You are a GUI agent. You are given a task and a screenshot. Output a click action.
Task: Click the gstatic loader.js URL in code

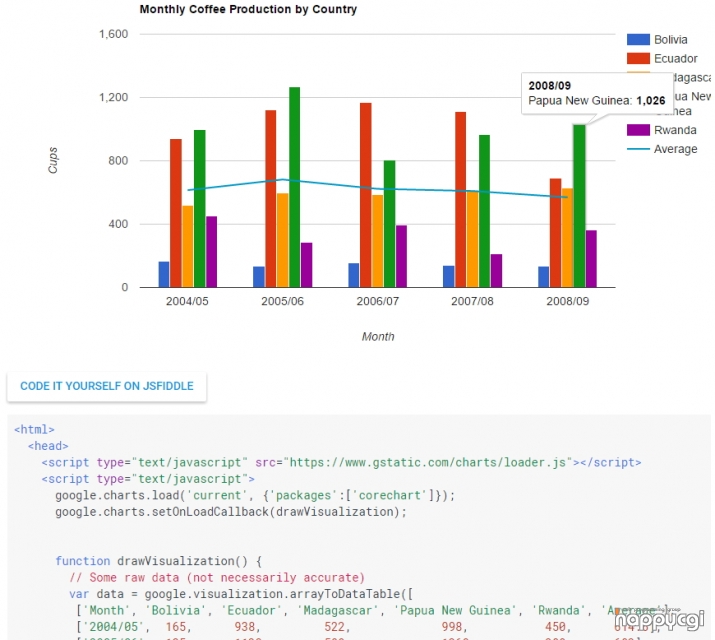(428, 463)
